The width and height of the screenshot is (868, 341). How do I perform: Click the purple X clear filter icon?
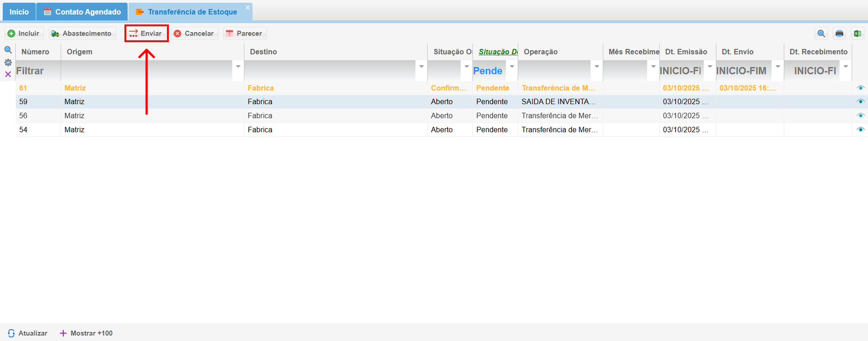(8, 74)
